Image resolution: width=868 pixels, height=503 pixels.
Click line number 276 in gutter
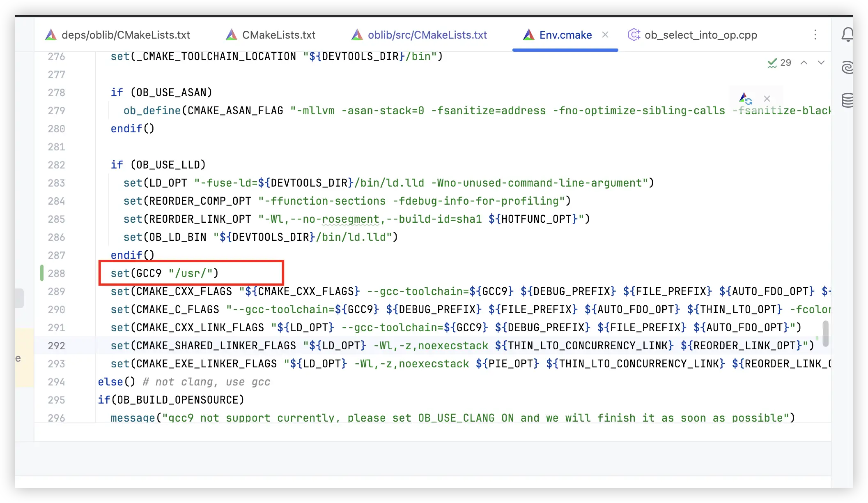tap(56, 56)
